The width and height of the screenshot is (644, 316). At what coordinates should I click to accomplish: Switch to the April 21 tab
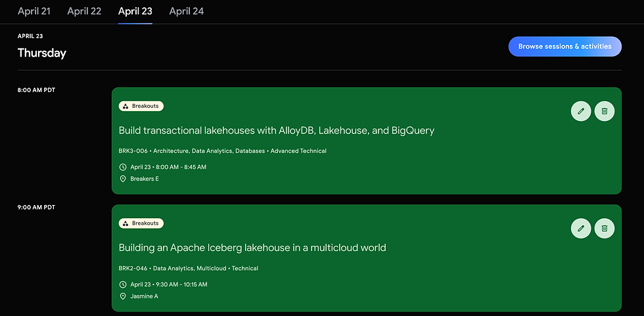click(x=34, y=11)
